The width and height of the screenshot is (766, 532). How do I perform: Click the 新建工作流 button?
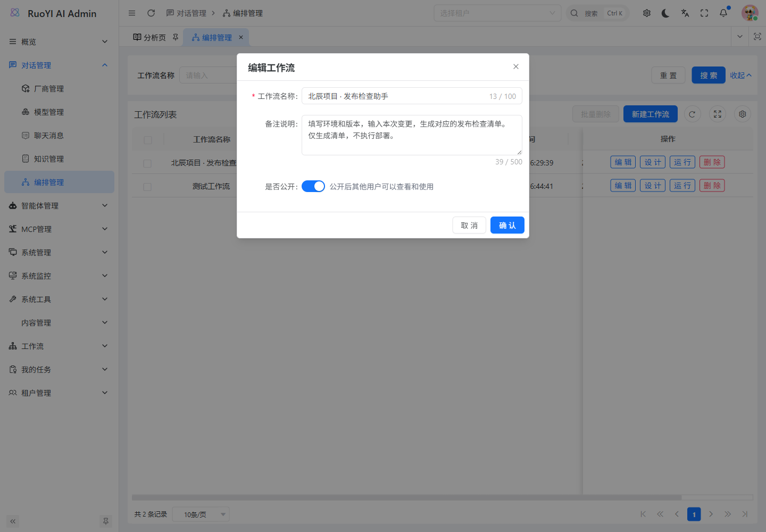[651, 114]
